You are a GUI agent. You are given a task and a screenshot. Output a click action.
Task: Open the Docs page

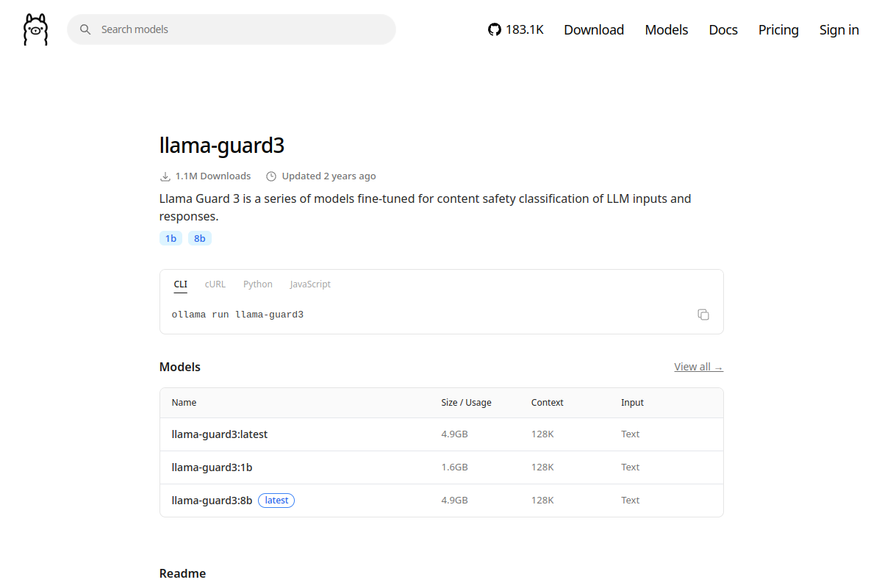point(723,29)
